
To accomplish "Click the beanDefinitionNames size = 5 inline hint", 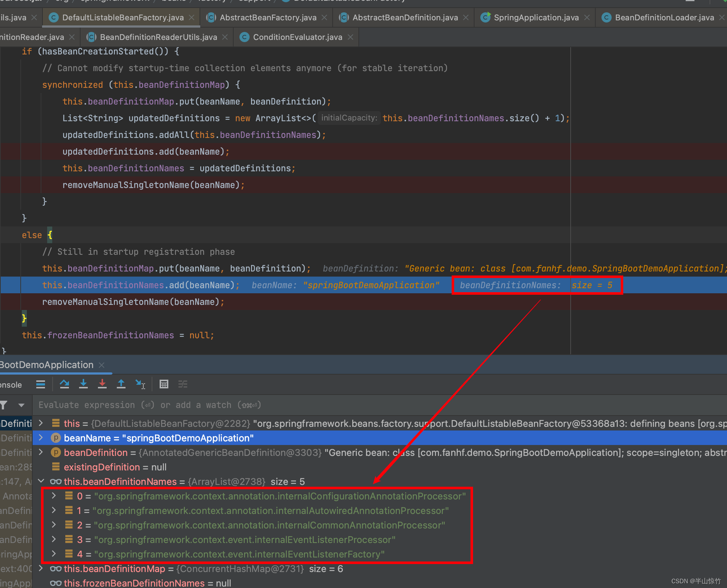I will (537, 285).
